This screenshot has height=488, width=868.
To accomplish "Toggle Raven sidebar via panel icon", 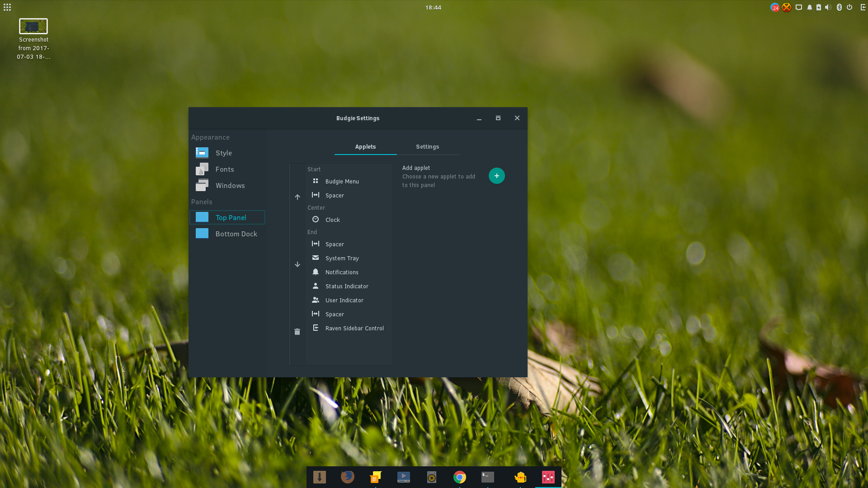I will (x=863, y=7).
